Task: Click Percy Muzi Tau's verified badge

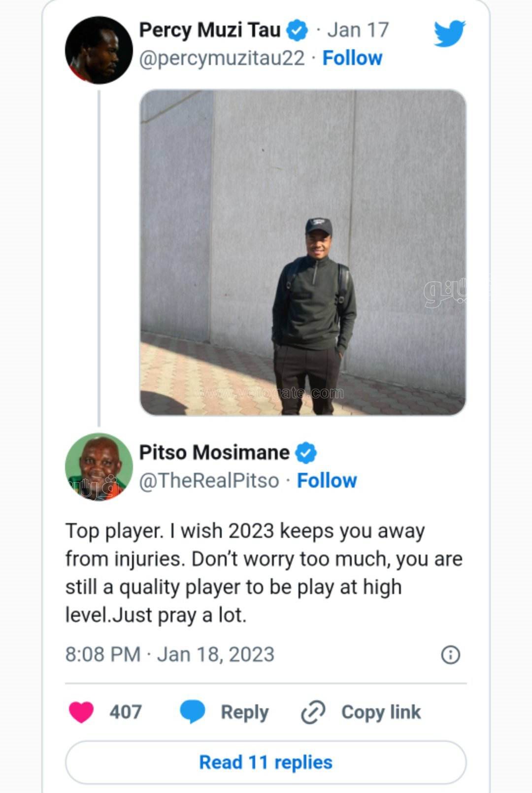Action: (297, 31)
